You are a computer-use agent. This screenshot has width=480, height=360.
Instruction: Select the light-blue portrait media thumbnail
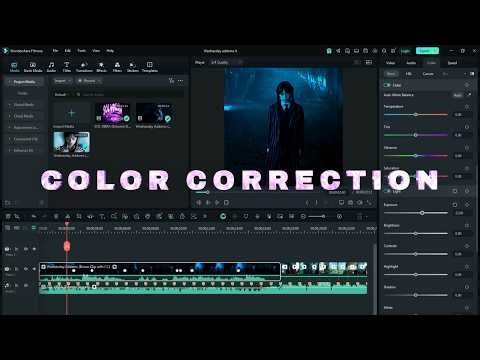(x=72, y=142)
